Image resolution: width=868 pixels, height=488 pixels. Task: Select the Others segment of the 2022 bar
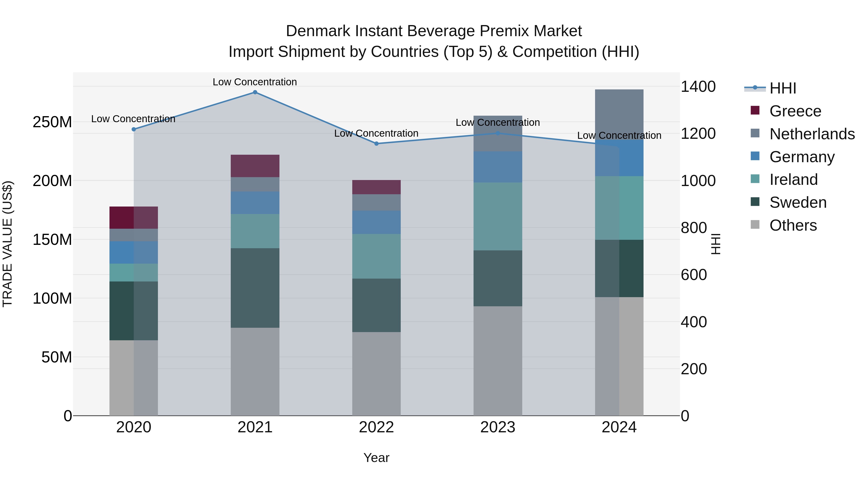377,374
